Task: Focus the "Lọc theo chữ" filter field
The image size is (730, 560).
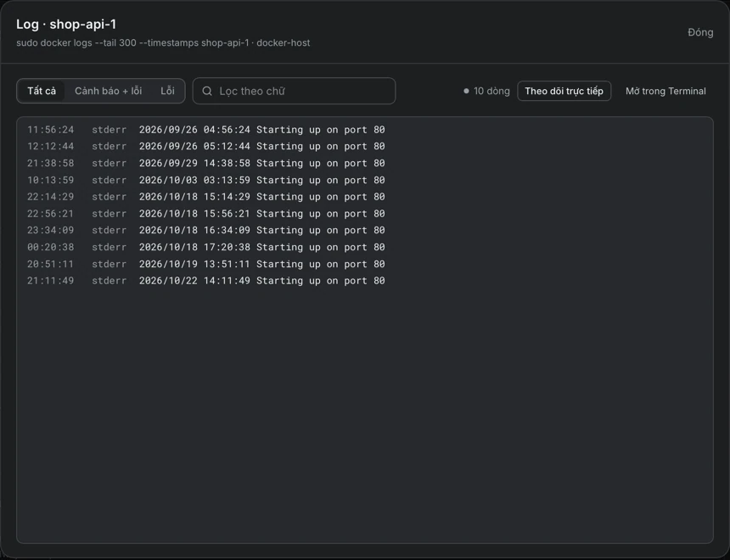Action: pos(295,91)
